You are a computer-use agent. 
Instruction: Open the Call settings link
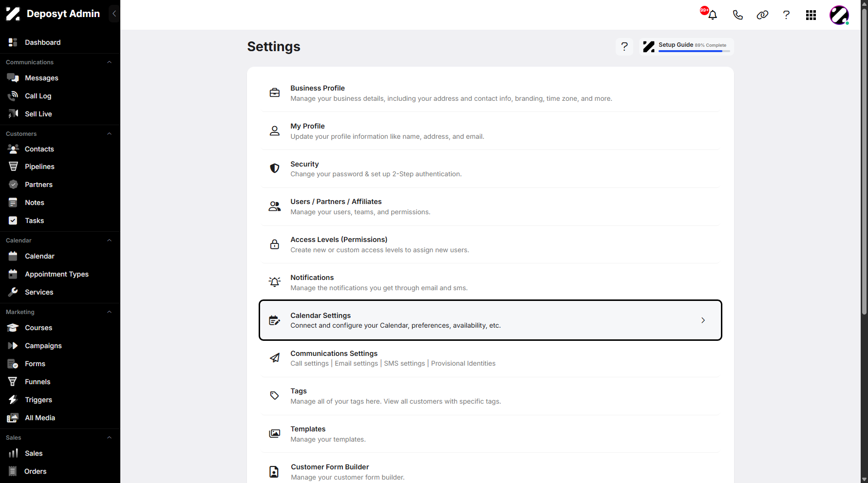(310, 364)
